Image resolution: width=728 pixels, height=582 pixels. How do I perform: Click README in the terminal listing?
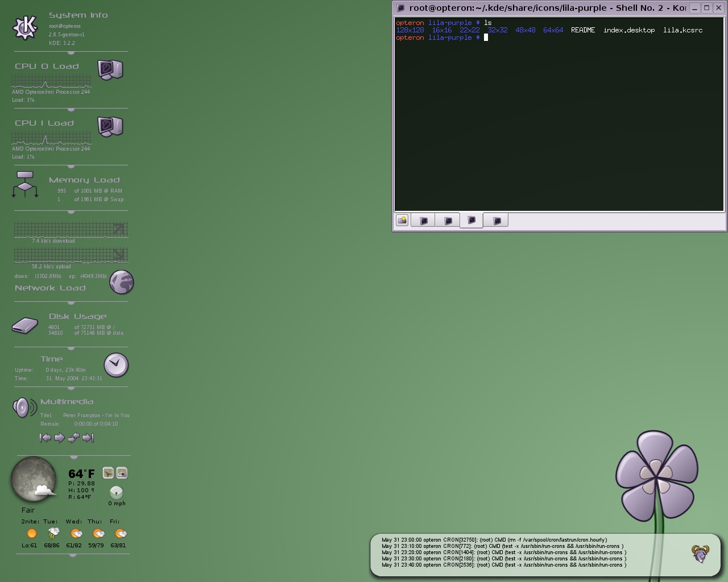(x=583, y=30)
